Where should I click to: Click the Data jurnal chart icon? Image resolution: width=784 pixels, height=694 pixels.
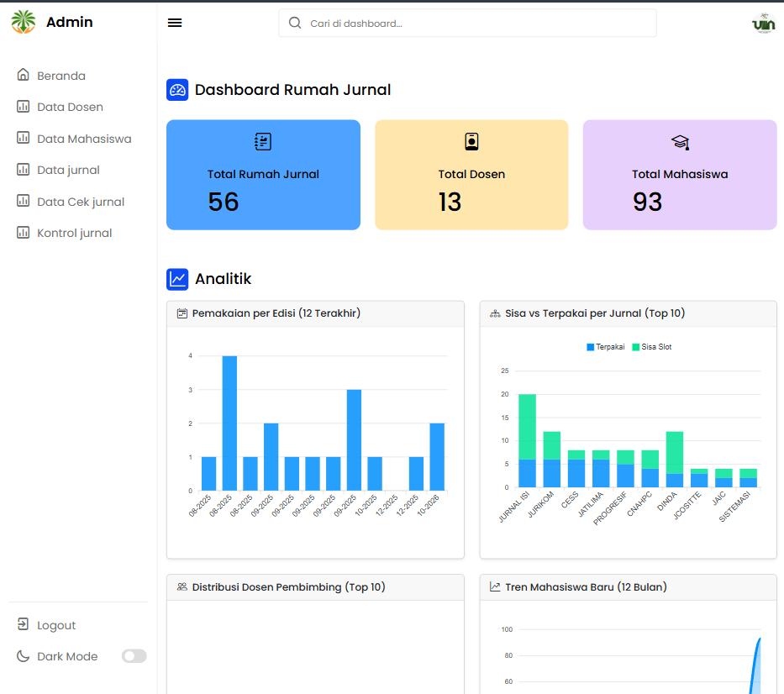tap(23, 170)
